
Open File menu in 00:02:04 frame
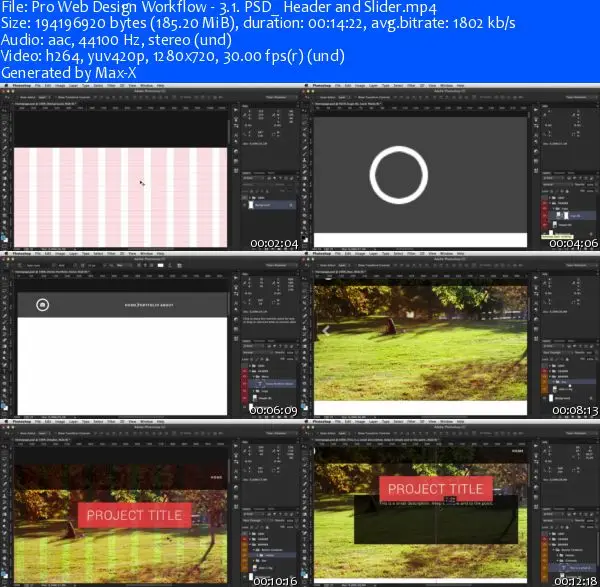(38, 86)
